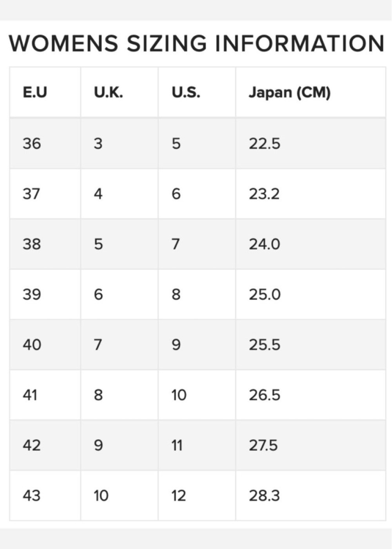Image resolution: width=392 pixels, height=549 pixels.
Task: Select the U.K. column header
Action: [x=108, y=93]
